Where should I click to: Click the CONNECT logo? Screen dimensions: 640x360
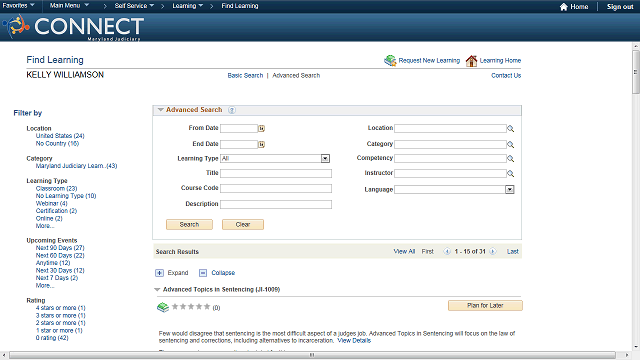point(73,27)
